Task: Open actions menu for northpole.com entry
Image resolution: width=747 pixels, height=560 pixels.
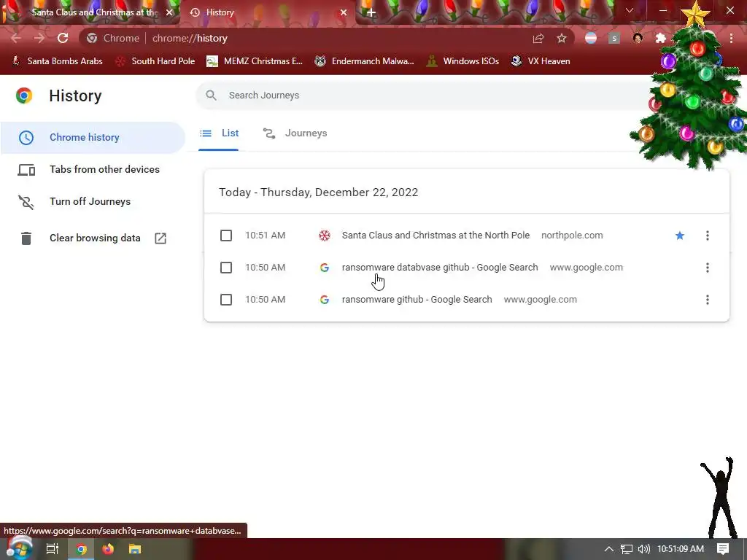Action: tap(708, 236)
